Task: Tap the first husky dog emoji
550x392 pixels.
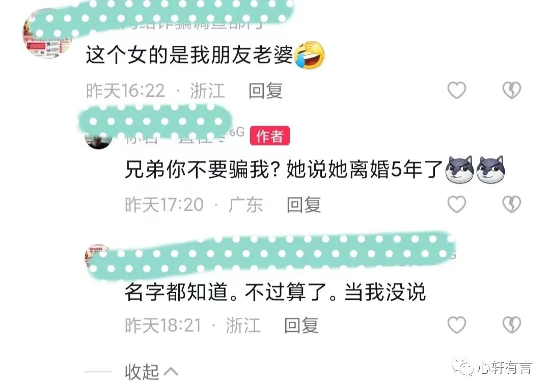Action: point(459,170)
